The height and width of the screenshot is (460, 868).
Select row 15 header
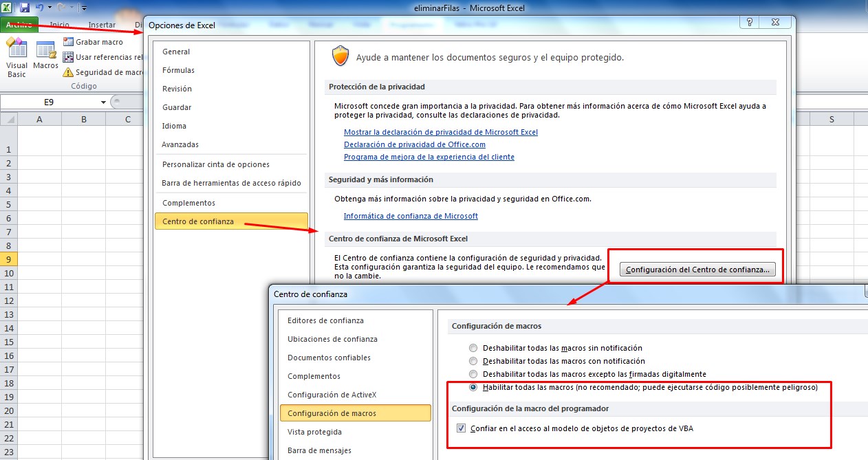pos(8,342)
